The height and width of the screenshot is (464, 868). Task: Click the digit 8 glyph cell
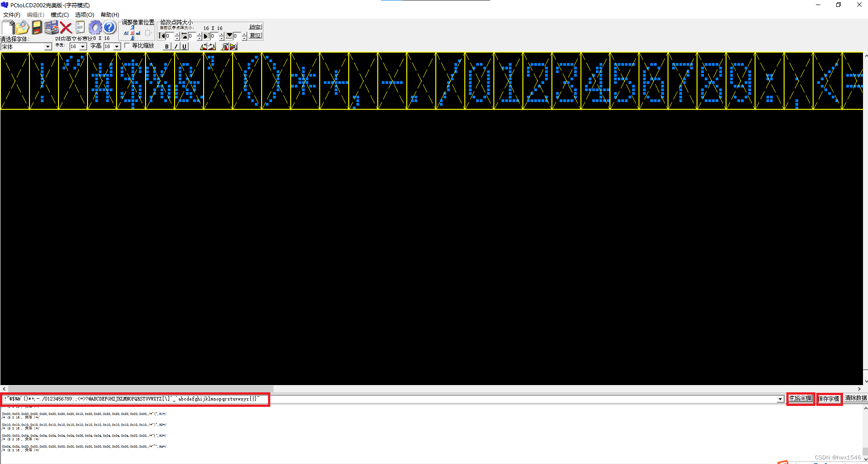point(712,81)
